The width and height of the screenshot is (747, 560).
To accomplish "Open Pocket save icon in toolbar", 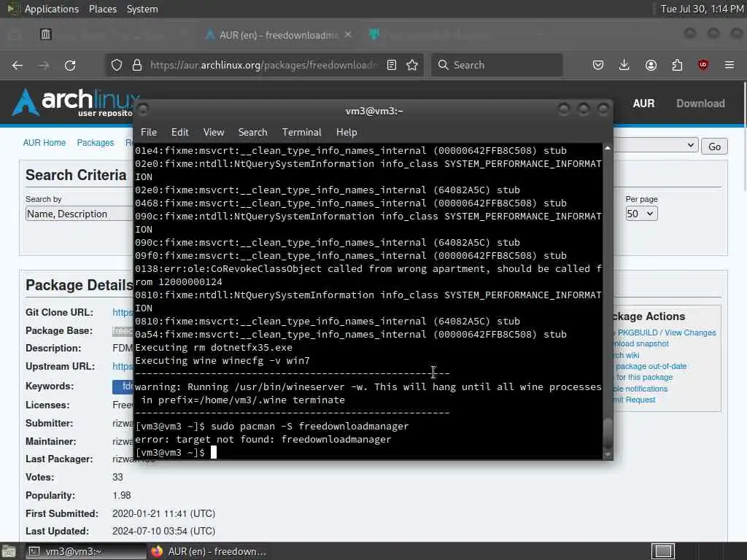I will pyautogui.click(x=598, y=65).
